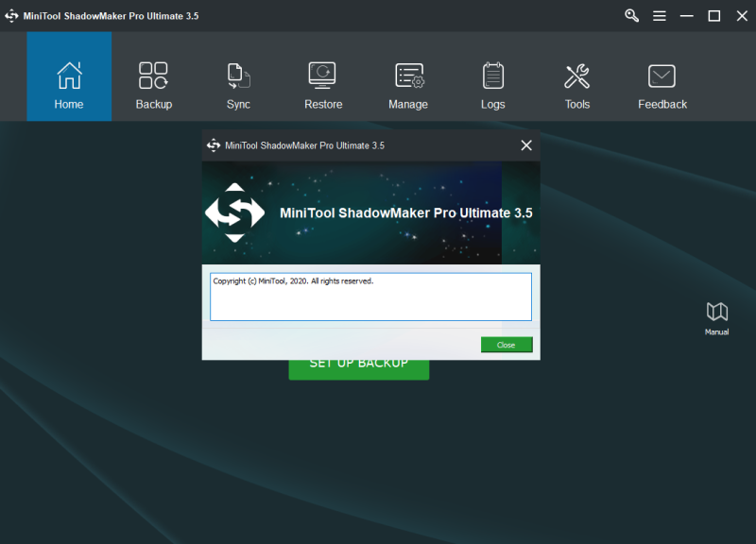This screenshot has width=756, height=544.
Task: Select the Manage tab
Action: coord(408,85)
